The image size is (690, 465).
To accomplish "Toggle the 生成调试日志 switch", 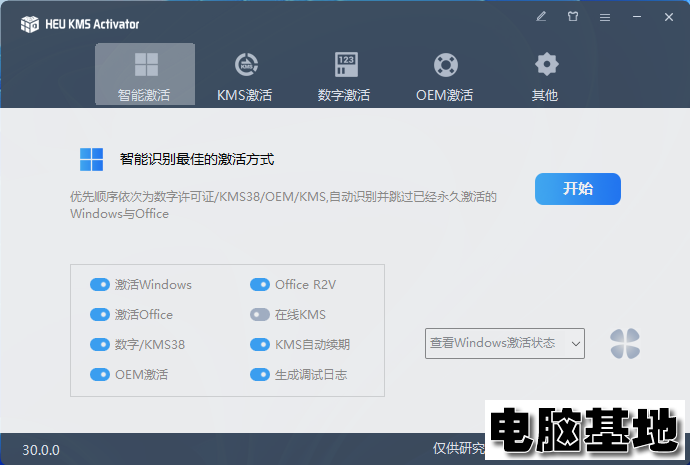I will tap(260, 375).
